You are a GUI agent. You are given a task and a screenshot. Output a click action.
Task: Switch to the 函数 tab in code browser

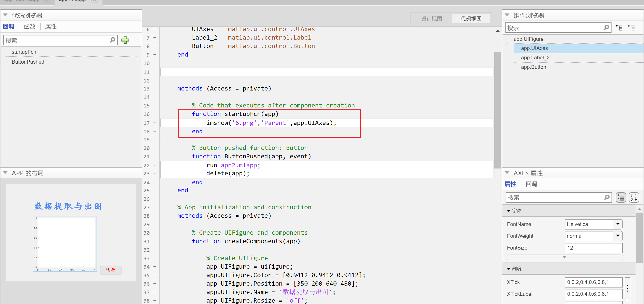30,27
